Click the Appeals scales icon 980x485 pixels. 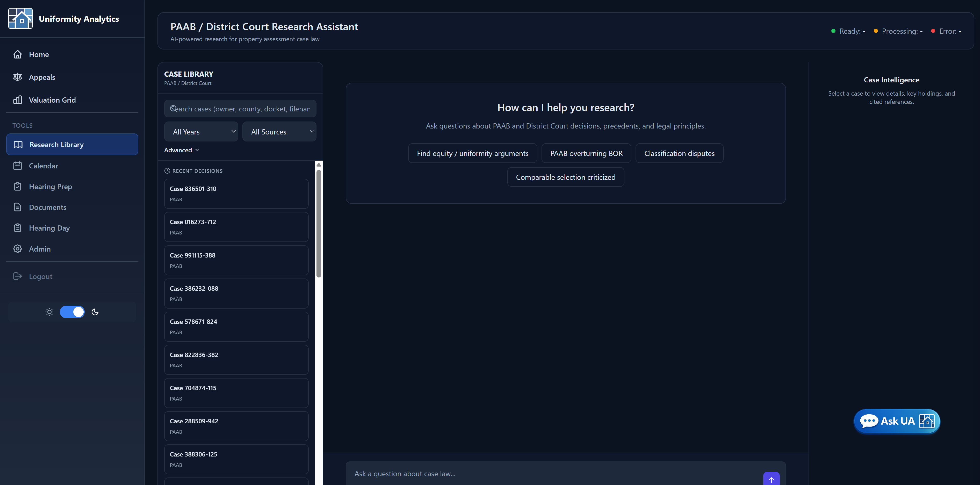pos(18,77)
